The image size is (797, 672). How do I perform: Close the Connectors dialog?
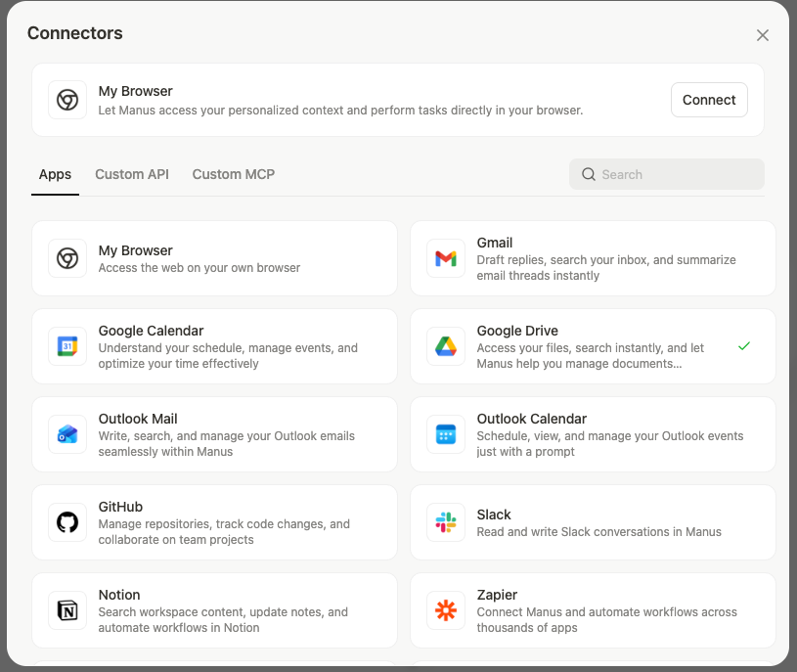coord(763,35)
